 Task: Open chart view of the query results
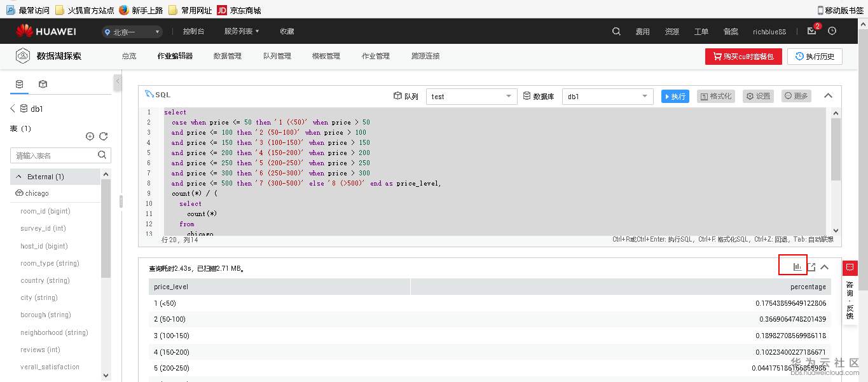[792, 266]
